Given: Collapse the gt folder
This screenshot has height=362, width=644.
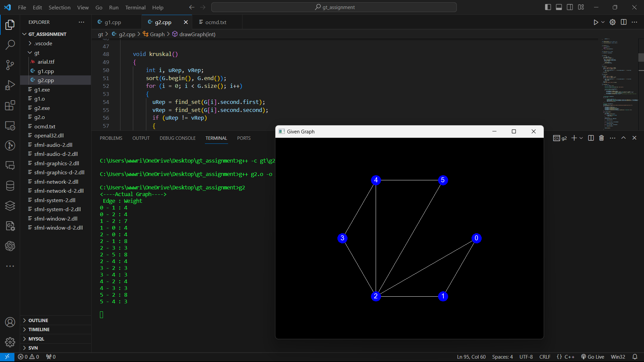Looking at the screenshot, I should tap(37, 53).
